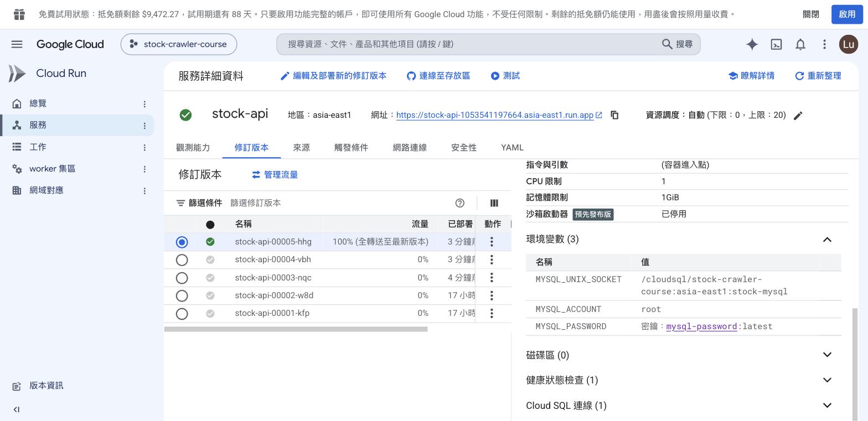Expand the Cloud SQL 連線 (1) section
Viewport: 868px width, 421px height.
(x=827, y=406)
